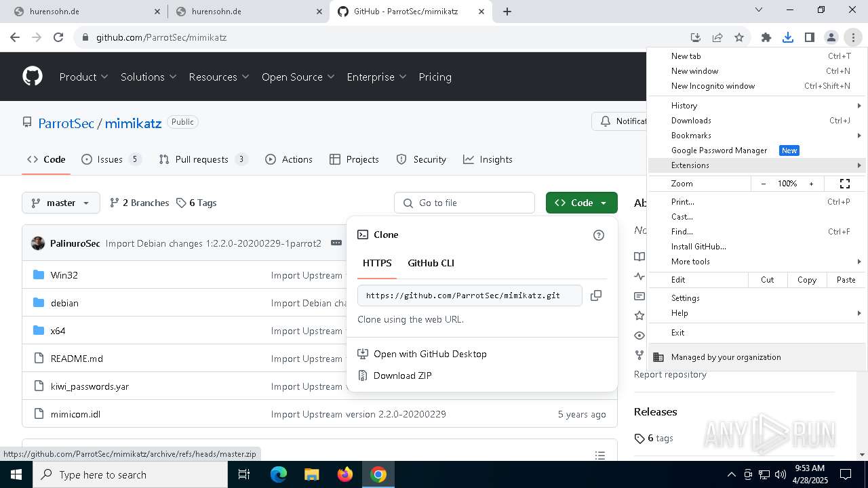The image size is (868, 488).
Task: Select Print... in Chrome menu
Action: [x=757, y=202]
